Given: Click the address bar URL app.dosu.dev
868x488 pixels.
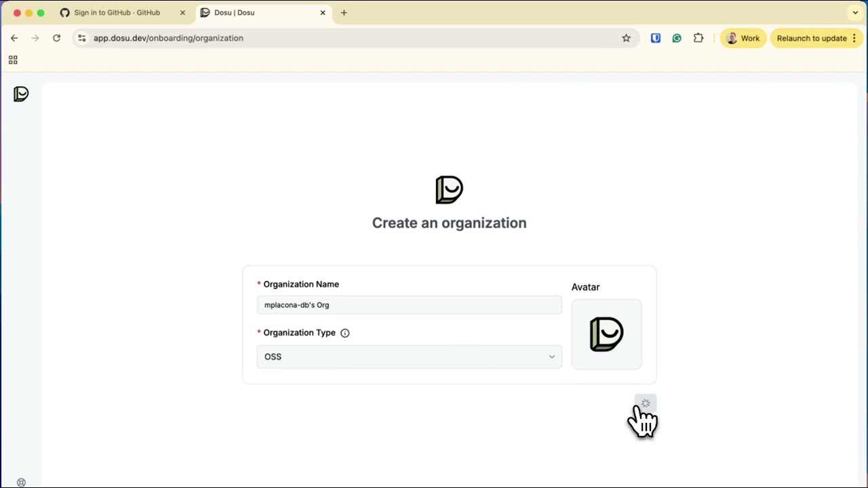Looking at the screenshot, I should tap(168, 38).
